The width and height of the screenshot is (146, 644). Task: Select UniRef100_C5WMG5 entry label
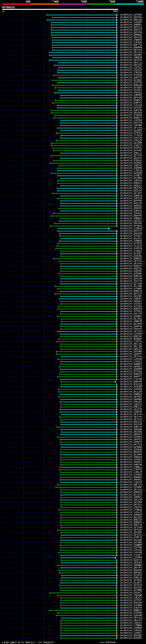[x=131, y=40]
